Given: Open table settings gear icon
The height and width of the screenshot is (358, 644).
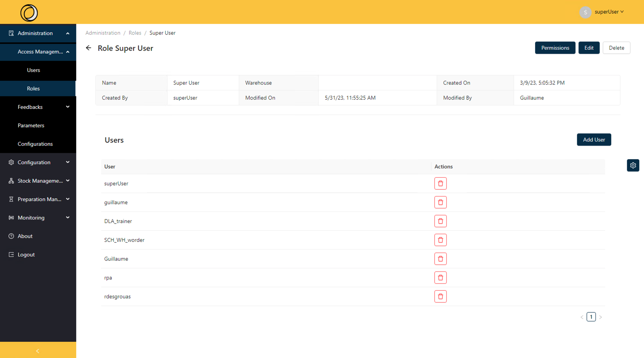Looking at the screenshot, I should click(633, 165).
